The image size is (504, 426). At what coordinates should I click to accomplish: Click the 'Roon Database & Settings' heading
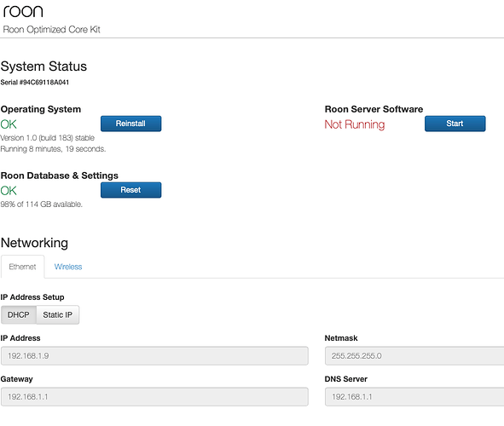[x=60, y=176]
